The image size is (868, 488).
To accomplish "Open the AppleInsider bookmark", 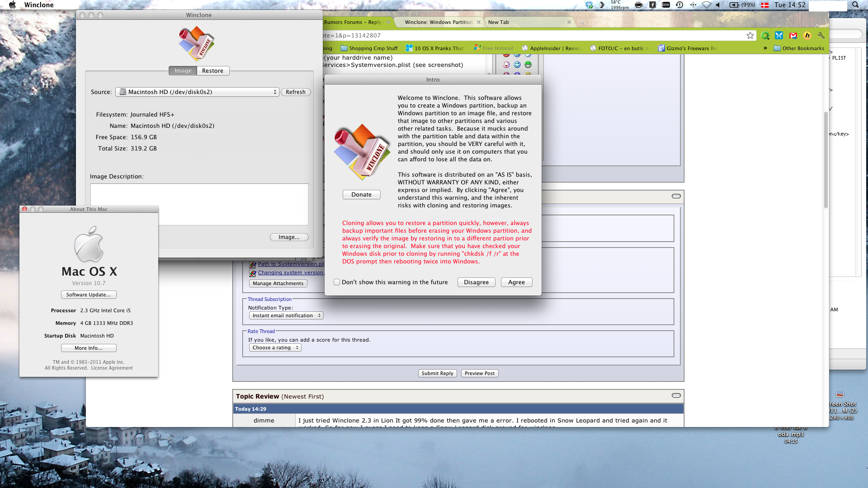I will (x=551, y=48).
